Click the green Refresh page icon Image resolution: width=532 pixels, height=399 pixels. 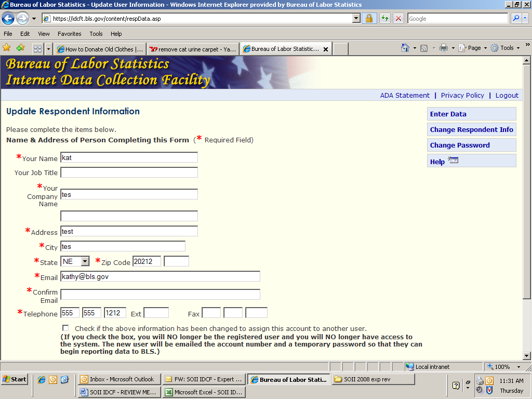tap(385, 18)
